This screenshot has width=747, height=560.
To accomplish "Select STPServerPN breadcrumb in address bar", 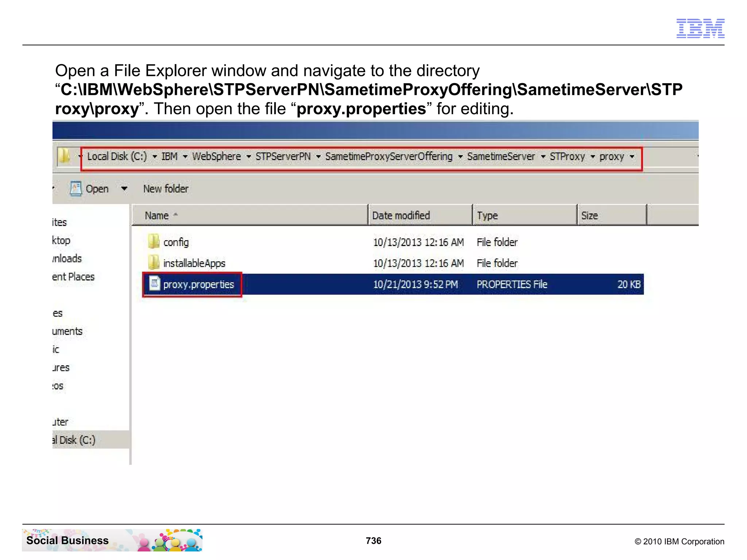I will (283, 156).
